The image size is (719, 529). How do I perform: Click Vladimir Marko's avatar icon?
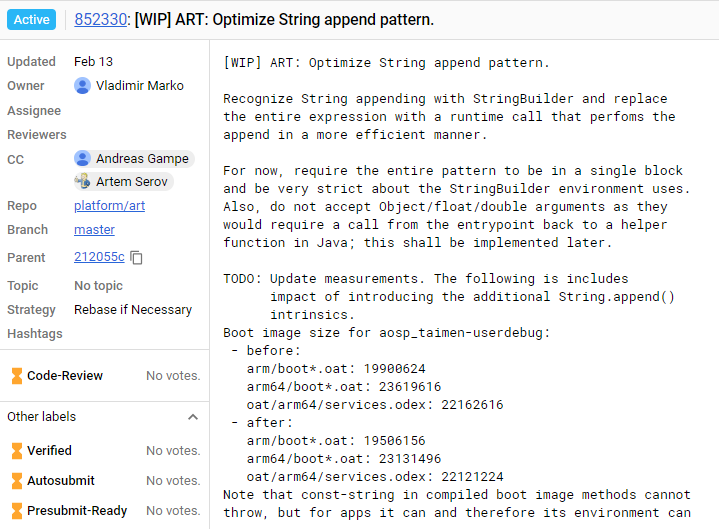83,86
